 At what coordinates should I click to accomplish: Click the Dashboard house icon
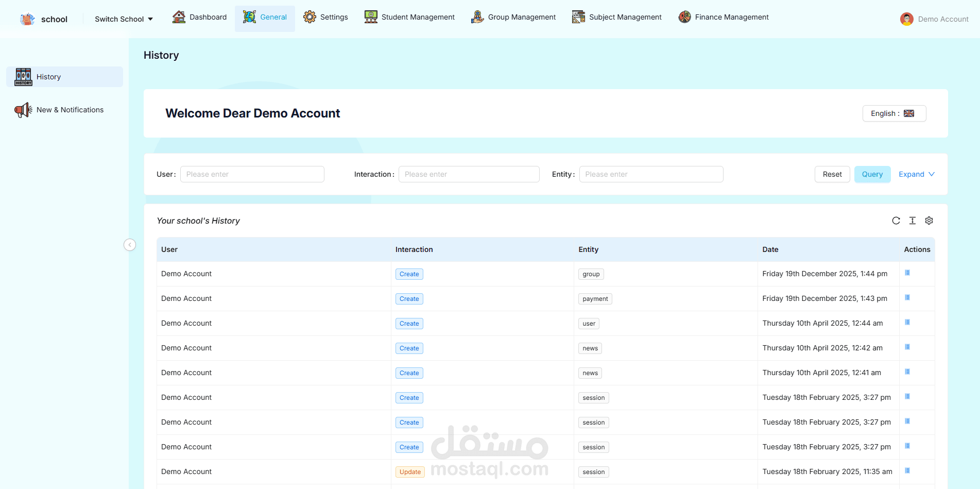(x=179, y=17)
